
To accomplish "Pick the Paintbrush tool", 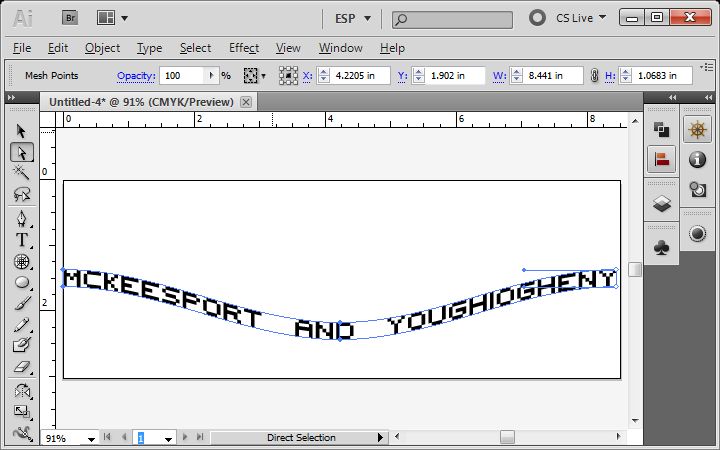I will point(21,303).
